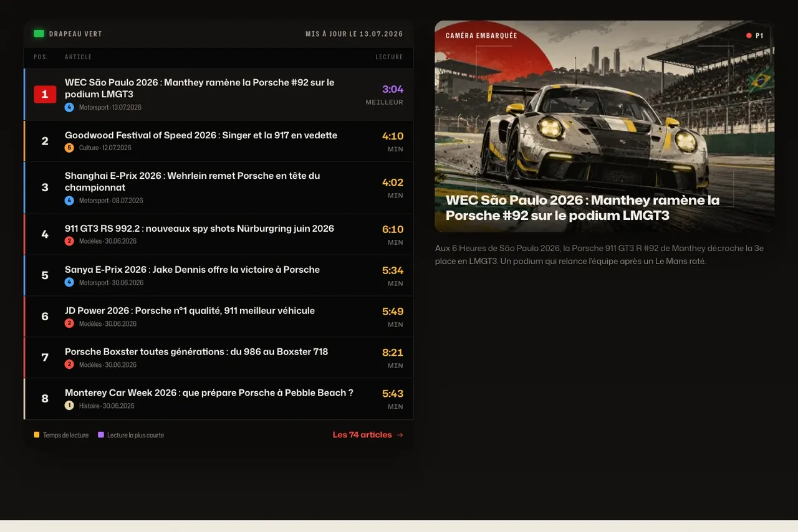Click the Culture · 12.07.2026 meta text
Screen dimensions: 798x532
pyautogui.click(x=105, y=148)
